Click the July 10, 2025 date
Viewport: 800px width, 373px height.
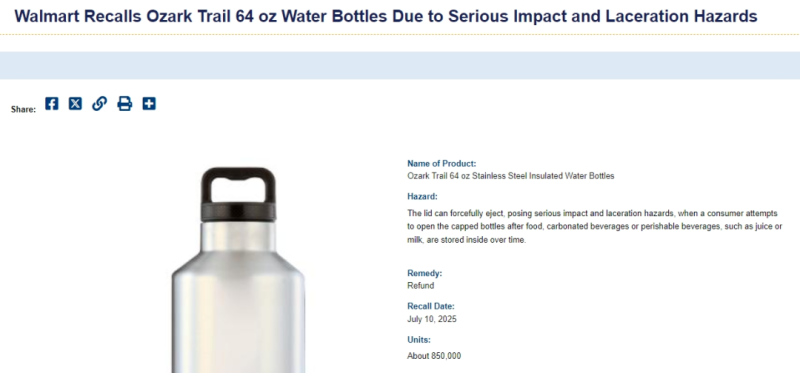(432, 319)
